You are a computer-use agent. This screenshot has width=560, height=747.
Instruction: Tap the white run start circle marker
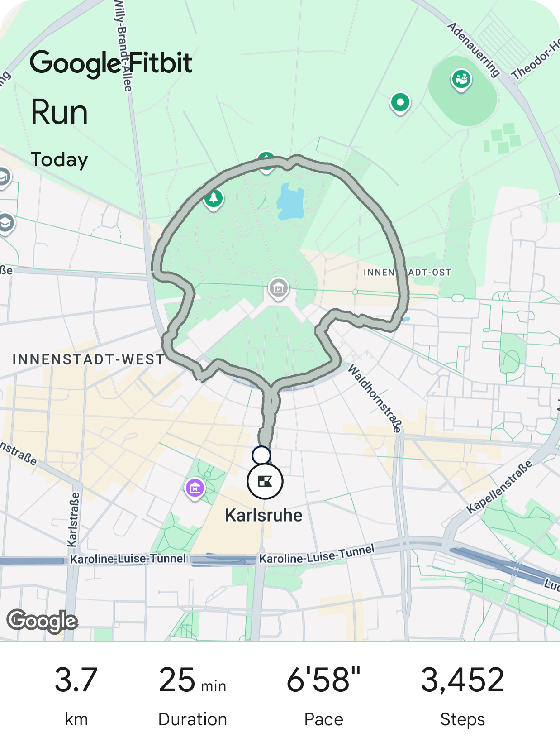coord(261,455)
